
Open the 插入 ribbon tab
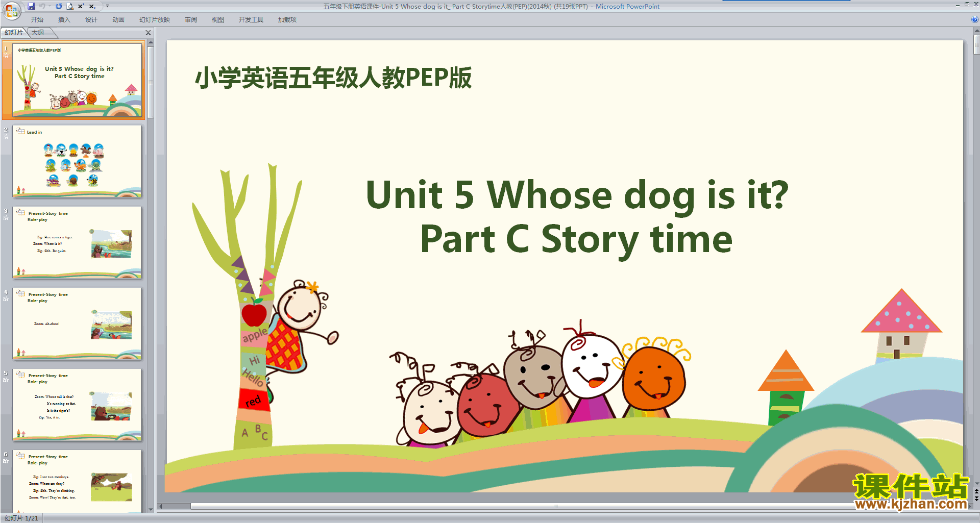[x=64, y=20]
